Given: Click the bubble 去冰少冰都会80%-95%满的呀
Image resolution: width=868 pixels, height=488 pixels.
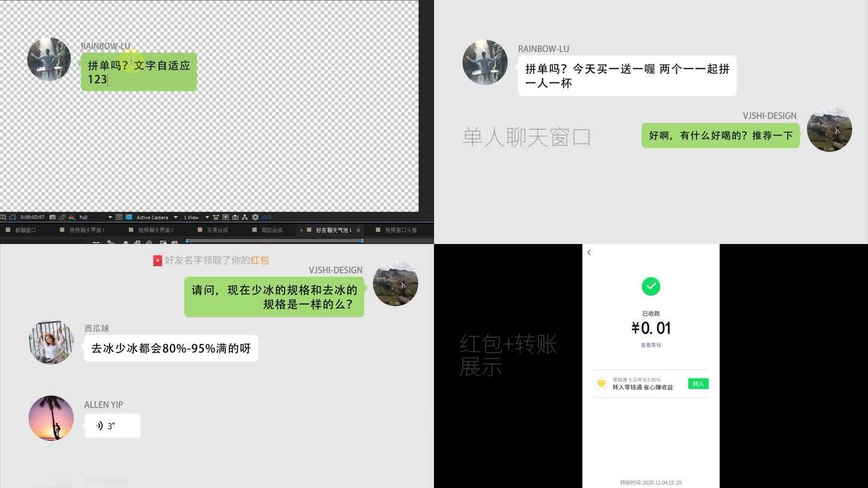Looking at the screenshot, I should click(171, 348).
